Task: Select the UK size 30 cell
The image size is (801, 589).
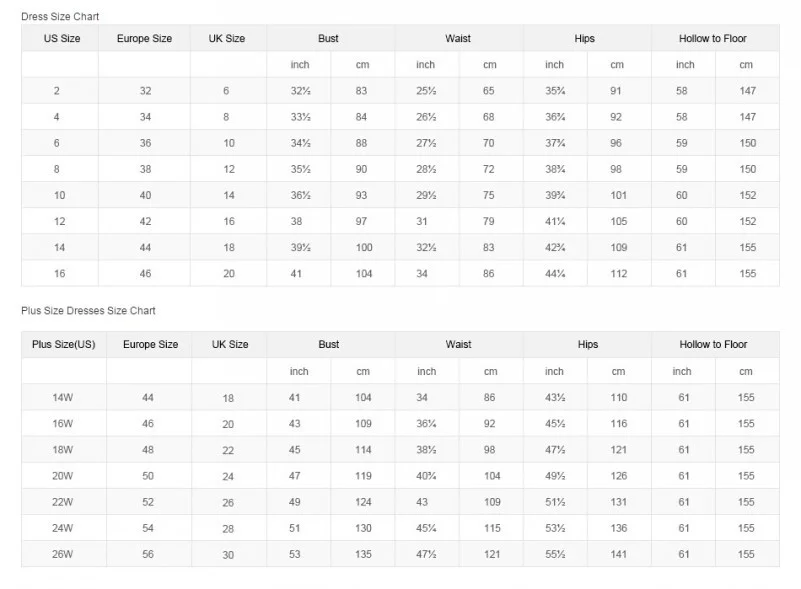Action: click(x=229, y=555)
